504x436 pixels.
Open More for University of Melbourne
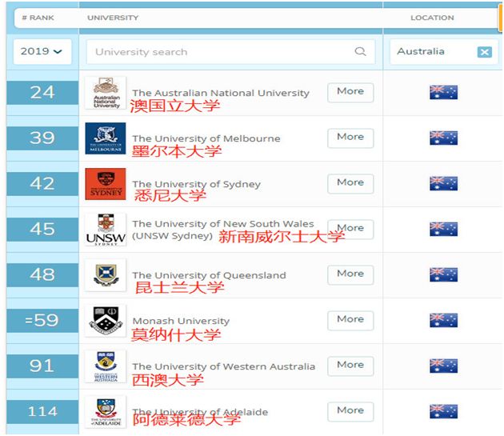tap(350, 138)
